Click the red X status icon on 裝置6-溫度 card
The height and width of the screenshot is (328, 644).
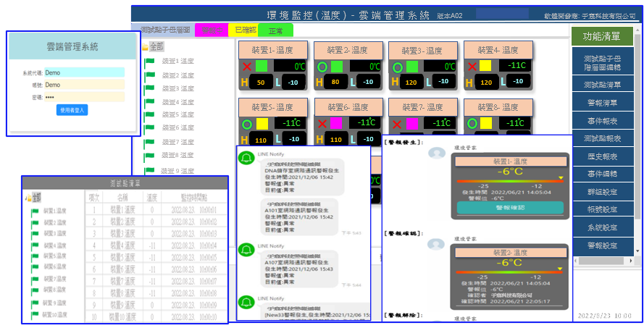(321, 124)
